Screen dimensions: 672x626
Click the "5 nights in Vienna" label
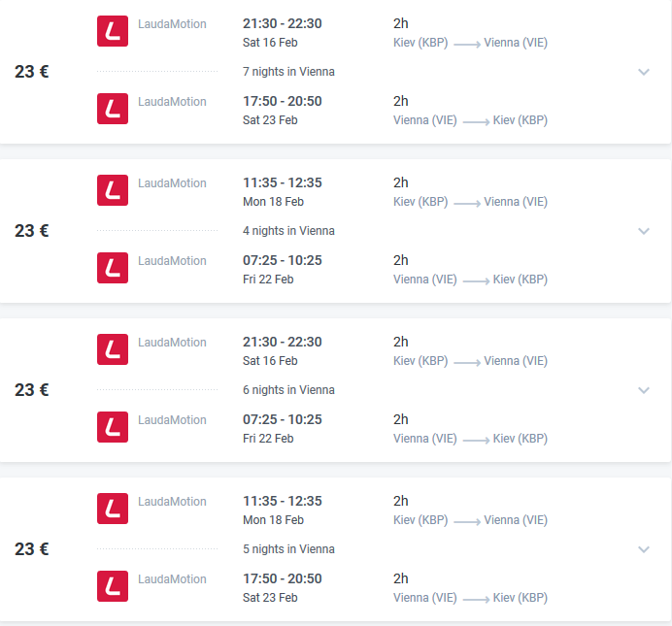288,549
